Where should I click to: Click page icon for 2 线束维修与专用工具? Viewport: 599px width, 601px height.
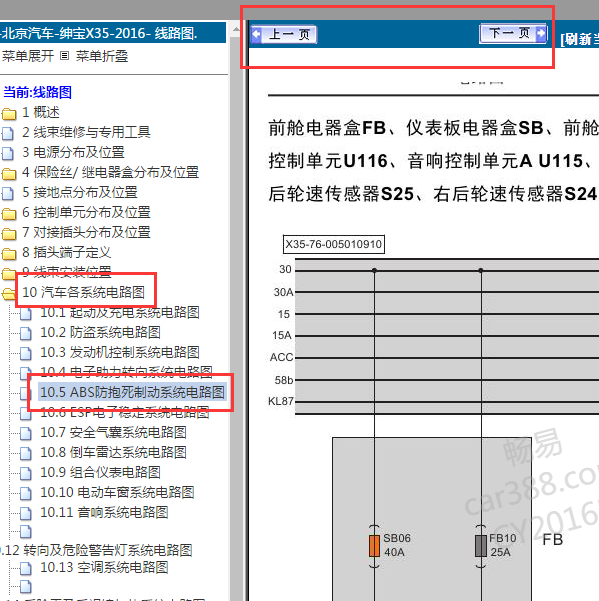(x=7, y=133)
